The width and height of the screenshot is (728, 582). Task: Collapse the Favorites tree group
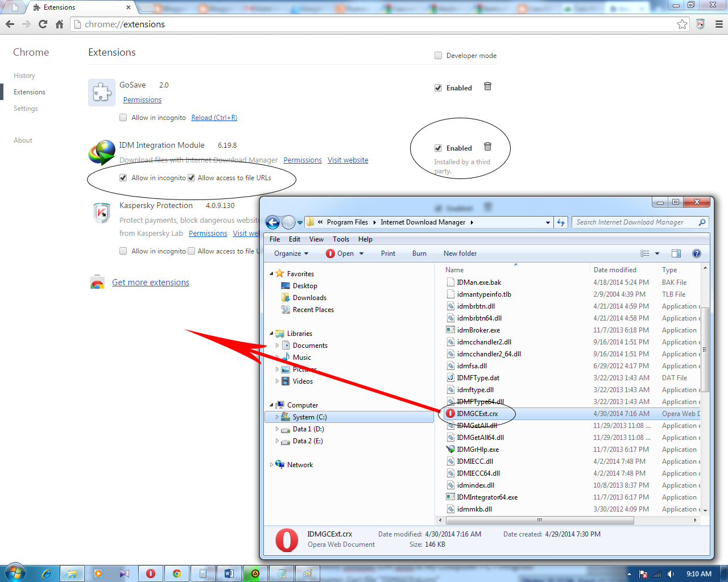click(x=271, y=274)
